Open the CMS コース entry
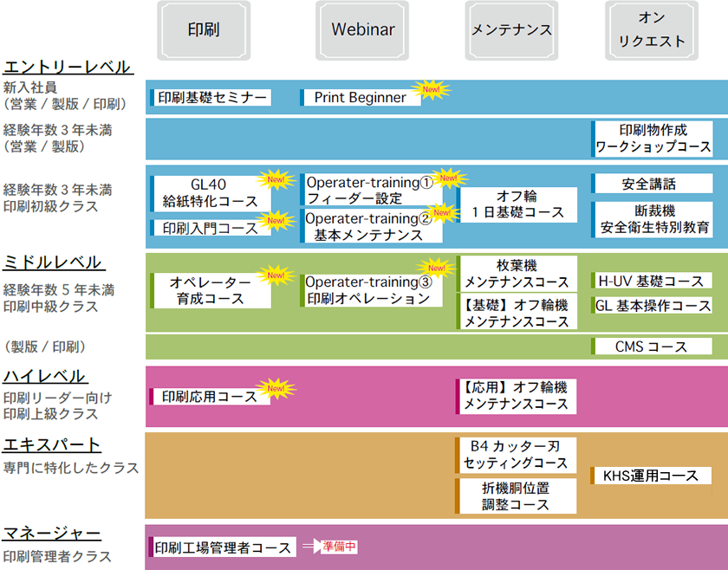The width and height of the screenshot is (728, 570). tap(652, 347)
